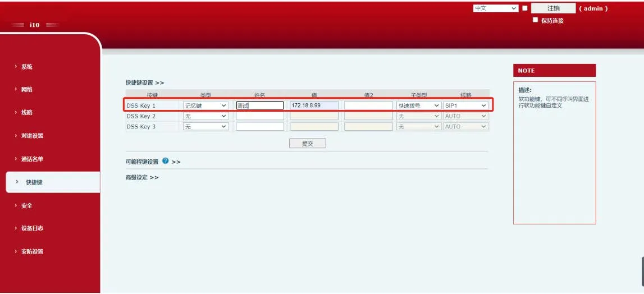Tick the 保持连接 checkbox
The height and width of the screenshot is (294, 644).
536,20
